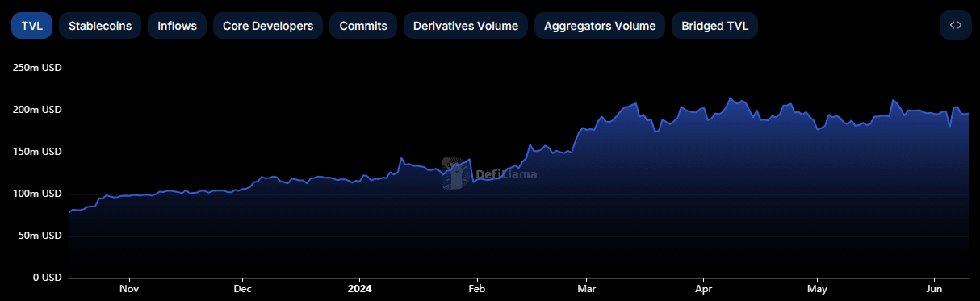Screen dimensions: 980x301
Task: Open the embed code icon button
Action: pos(955,25)
